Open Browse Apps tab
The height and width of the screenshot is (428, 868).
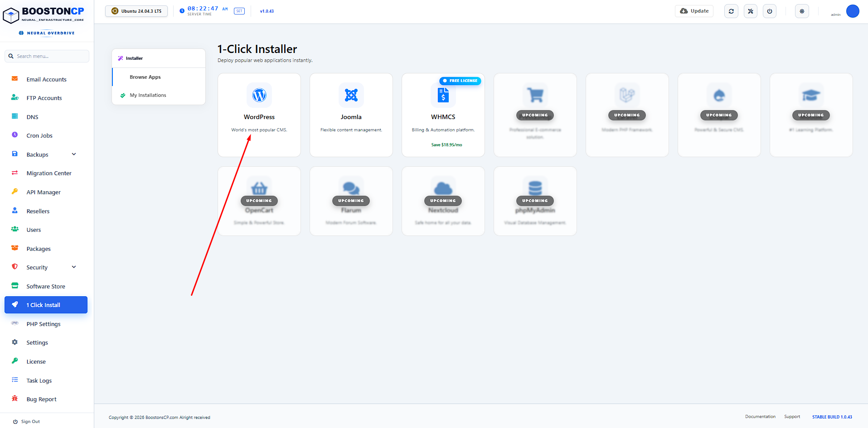click(159, 77)
